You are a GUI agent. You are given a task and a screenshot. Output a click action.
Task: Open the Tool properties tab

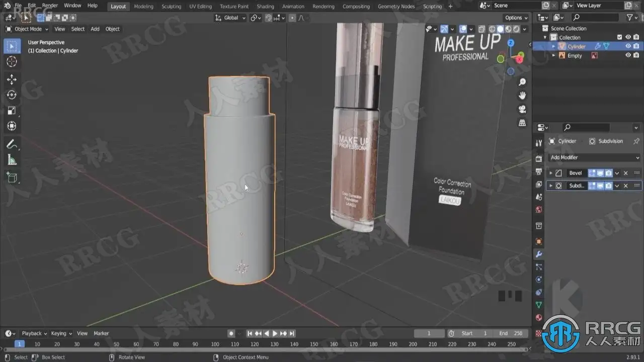pos(539,143)
